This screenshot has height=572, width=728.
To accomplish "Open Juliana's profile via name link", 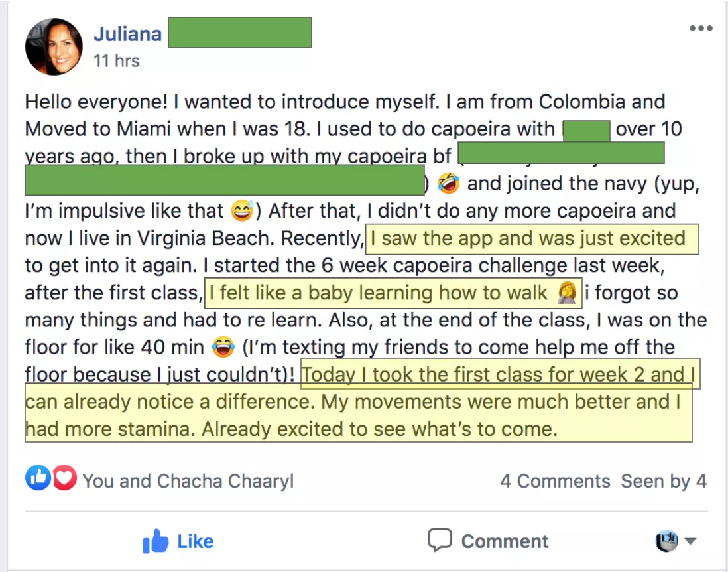I will pyautogui.click(x=127, y=33).
